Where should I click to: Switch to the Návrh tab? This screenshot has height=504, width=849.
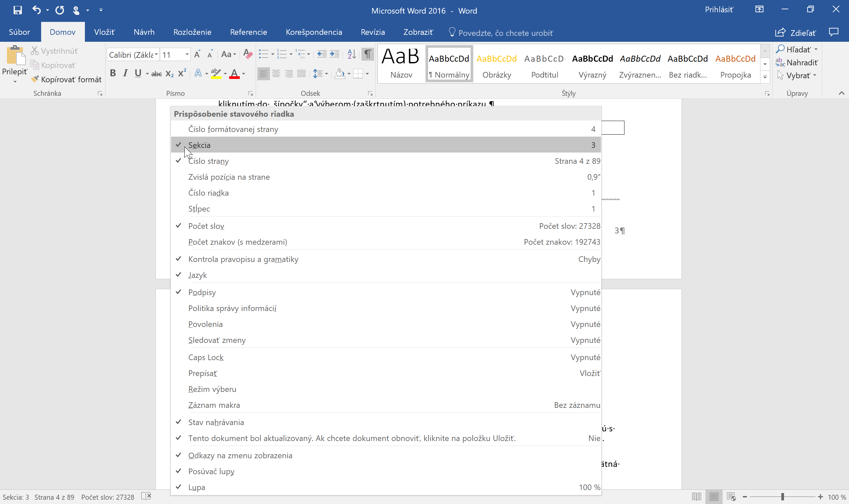[144, 32]
